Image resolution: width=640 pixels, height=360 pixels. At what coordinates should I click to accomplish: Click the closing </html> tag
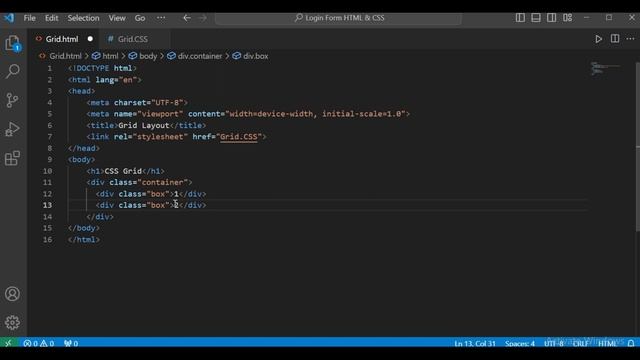pyautogui.click(x=84, y=240)
